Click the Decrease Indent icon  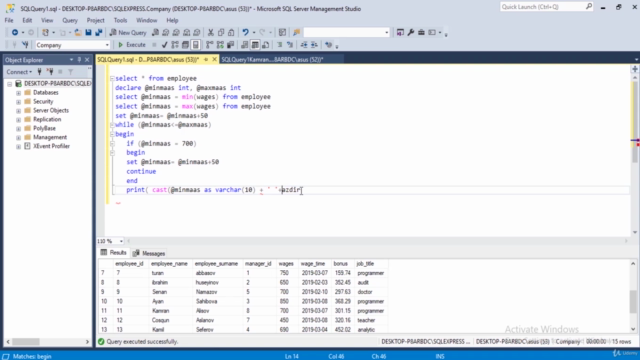coord(304,45)
